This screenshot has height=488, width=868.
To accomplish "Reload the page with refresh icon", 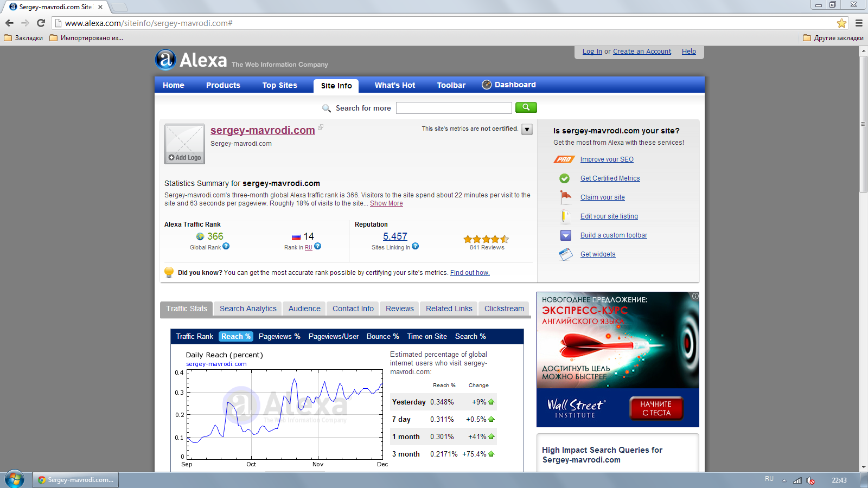I will coord(41,23).
